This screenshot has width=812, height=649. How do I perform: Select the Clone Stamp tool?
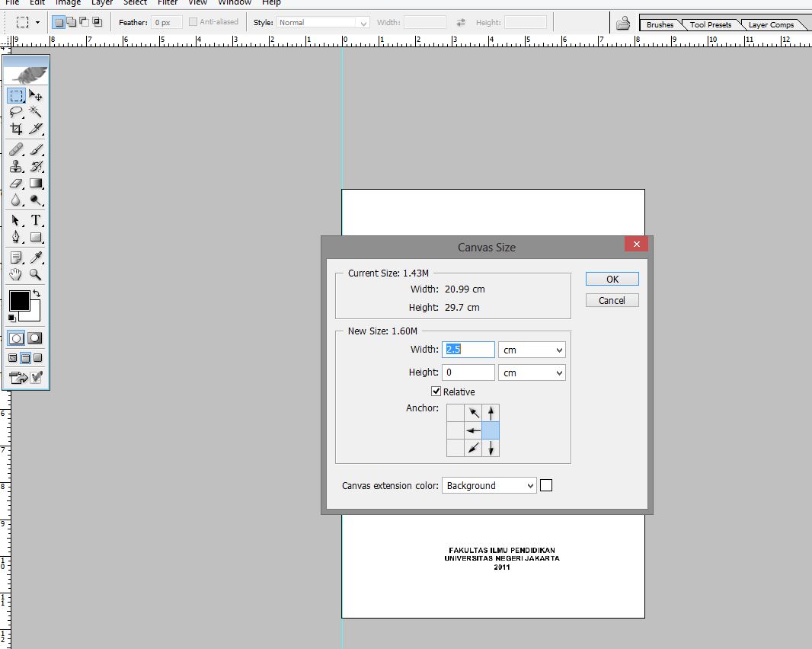click(15, 166)
